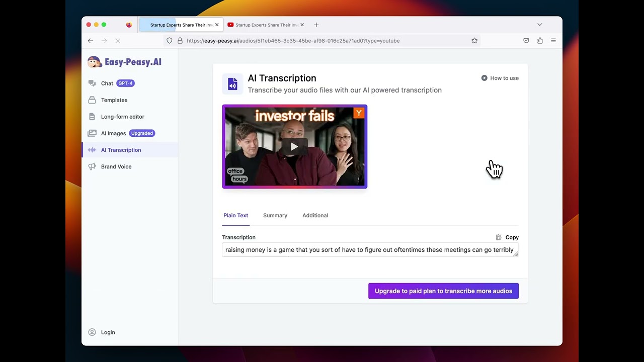Viewport: 644px width, 362px height.
Task: Click the AI Images picture icon
Action: click(x=92, y=133)
